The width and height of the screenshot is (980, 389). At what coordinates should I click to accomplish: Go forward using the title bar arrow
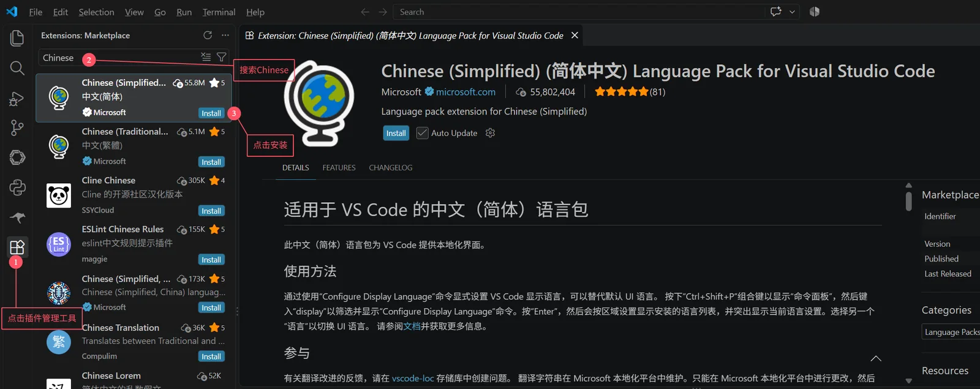pyautogui.click(x=383, y=12)
